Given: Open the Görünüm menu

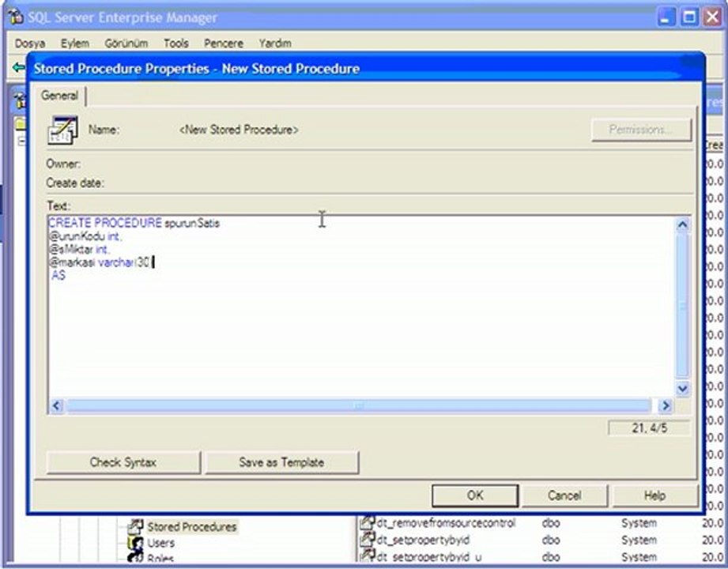Looking at the screenshot, I should (x=126, y=43).
